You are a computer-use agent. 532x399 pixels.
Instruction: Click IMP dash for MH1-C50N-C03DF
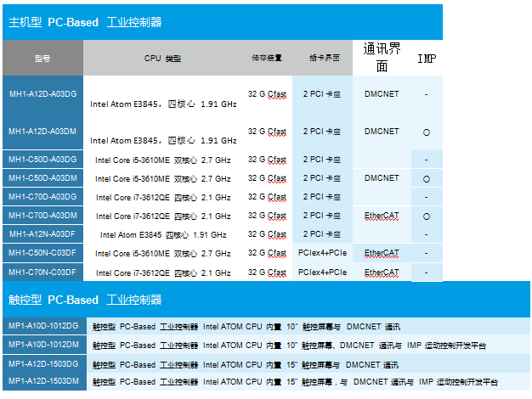(427, 253)
